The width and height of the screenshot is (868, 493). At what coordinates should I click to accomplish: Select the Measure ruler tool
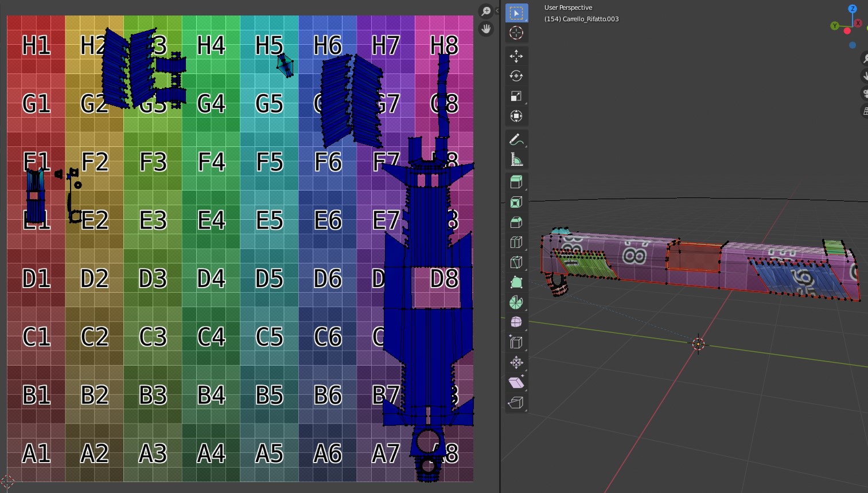516,160
